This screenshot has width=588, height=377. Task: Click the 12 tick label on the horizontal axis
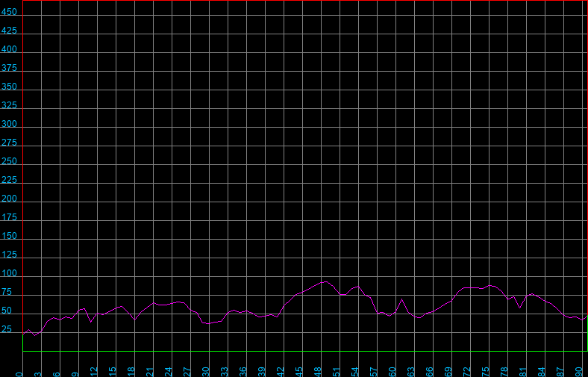pos(94,372)
